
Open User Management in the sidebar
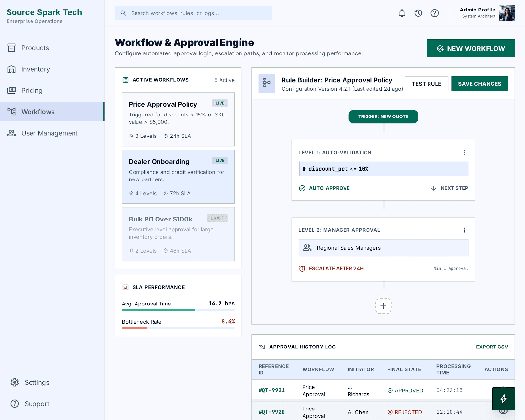click(x=52, y=133)
